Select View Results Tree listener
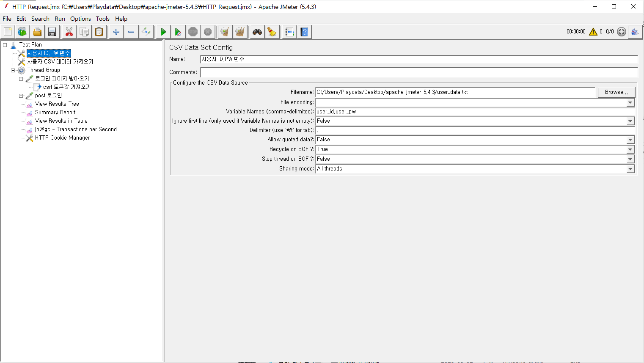The width and height of the screenshot is (644, 363). point(57,104)
